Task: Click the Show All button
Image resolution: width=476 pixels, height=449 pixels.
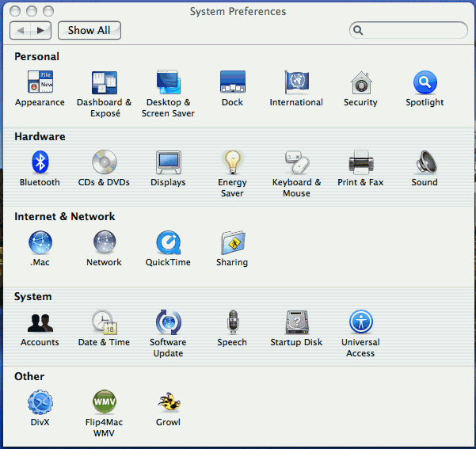Action: click(89, 30)
